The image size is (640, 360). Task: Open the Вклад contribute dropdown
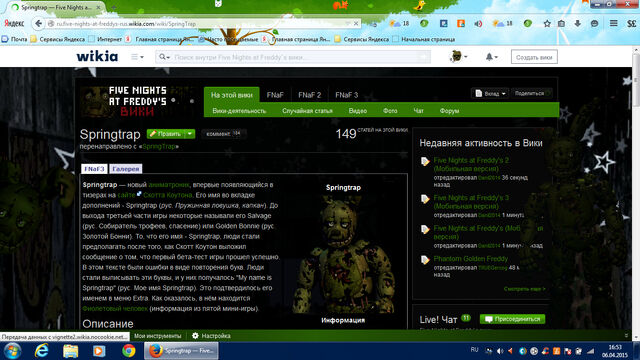click(490, 93)
